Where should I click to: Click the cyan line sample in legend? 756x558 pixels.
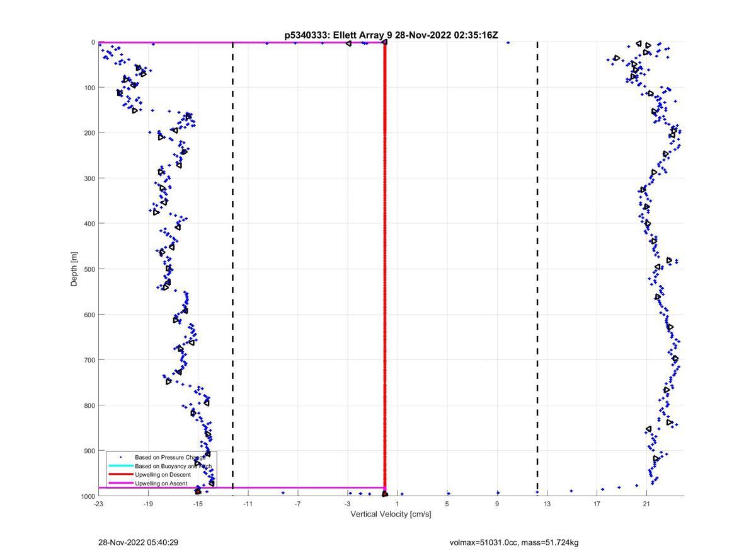click(120, 466)
